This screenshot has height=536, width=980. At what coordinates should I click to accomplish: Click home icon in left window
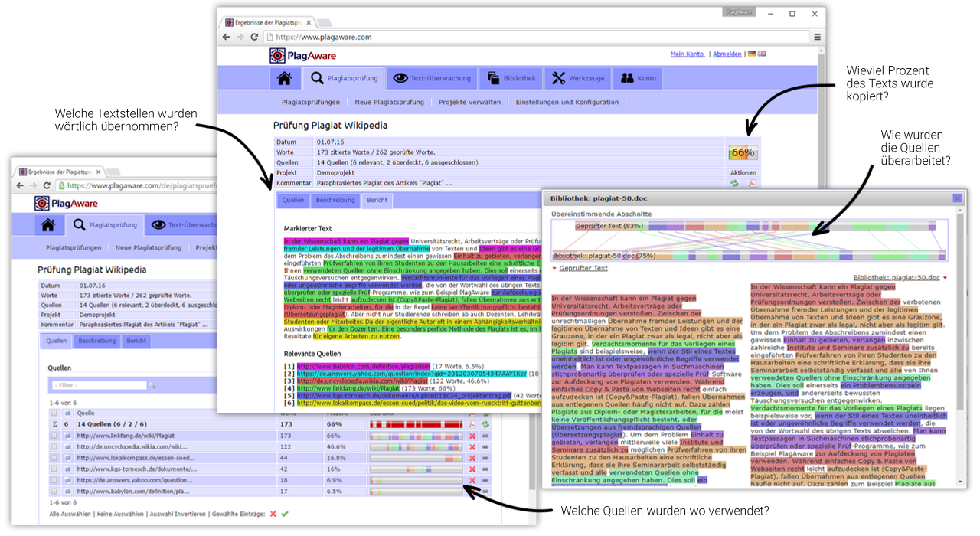tap(48, 224)
